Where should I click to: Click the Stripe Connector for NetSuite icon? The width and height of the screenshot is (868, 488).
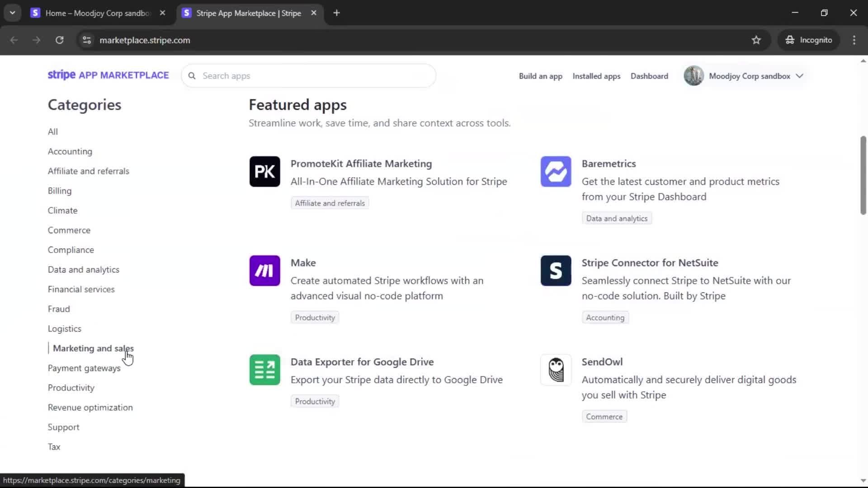[x=556, y=271]
